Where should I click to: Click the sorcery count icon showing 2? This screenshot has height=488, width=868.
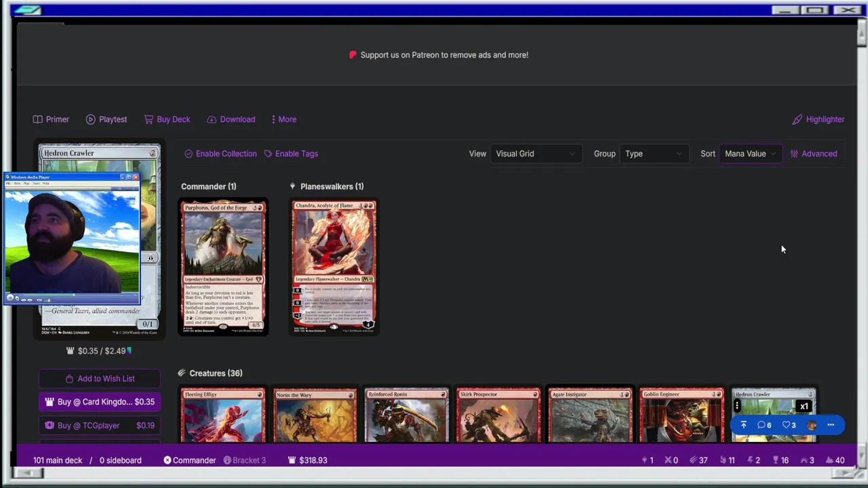(x=753, y=460)
